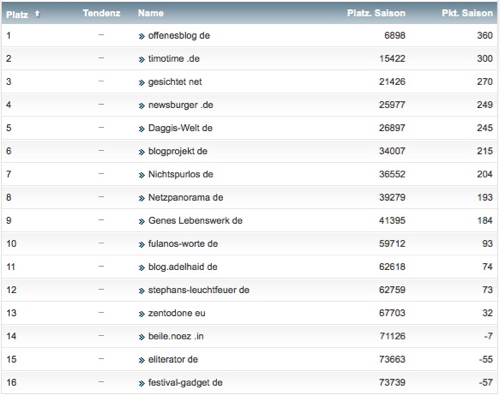Select season rank value 6898

395,35
